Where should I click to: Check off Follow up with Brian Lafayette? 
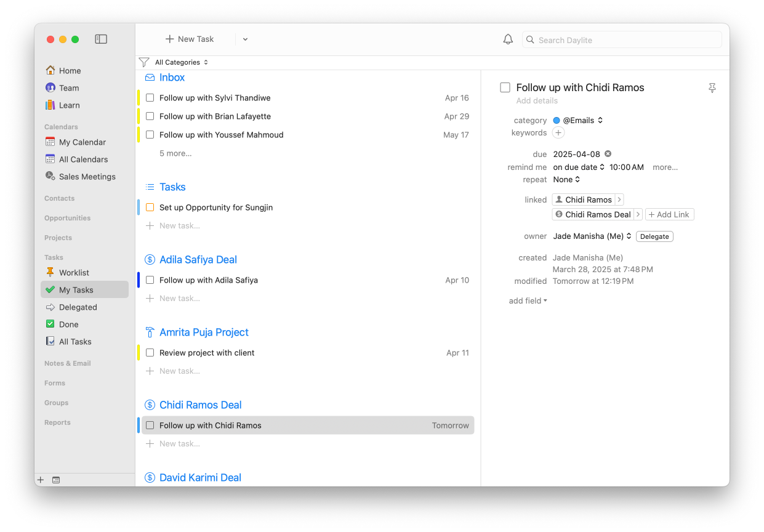150,116
